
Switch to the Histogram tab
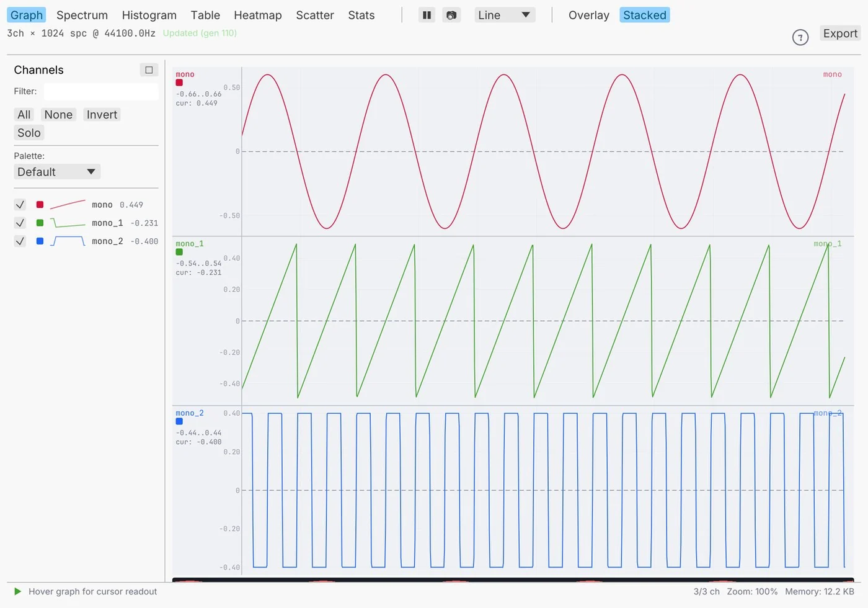(x=149, y=15)
